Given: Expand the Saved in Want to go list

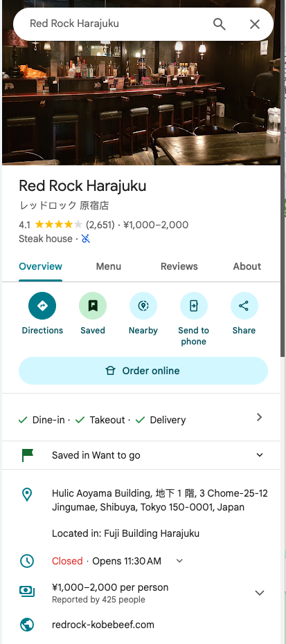Looking at the screenshot, I should [141, 455].
